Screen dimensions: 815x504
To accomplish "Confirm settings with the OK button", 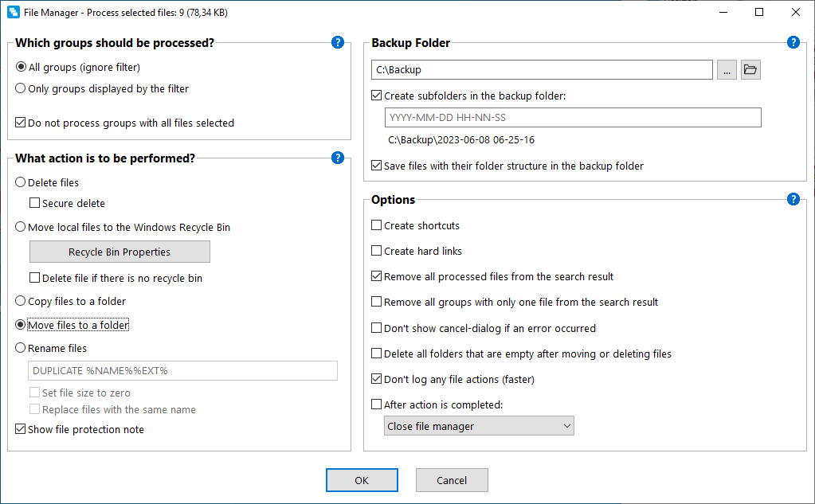I will point(362,479).
